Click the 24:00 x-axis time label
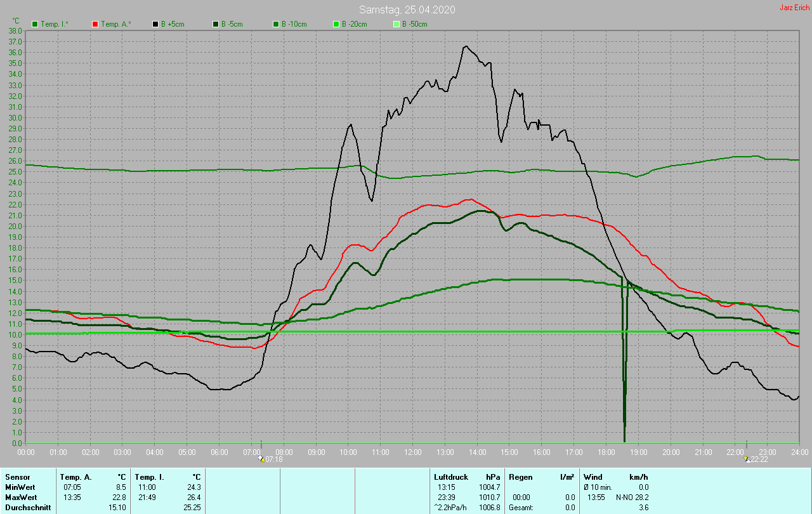This screenshot has height=514, width=812. click(x=799, y=452)
